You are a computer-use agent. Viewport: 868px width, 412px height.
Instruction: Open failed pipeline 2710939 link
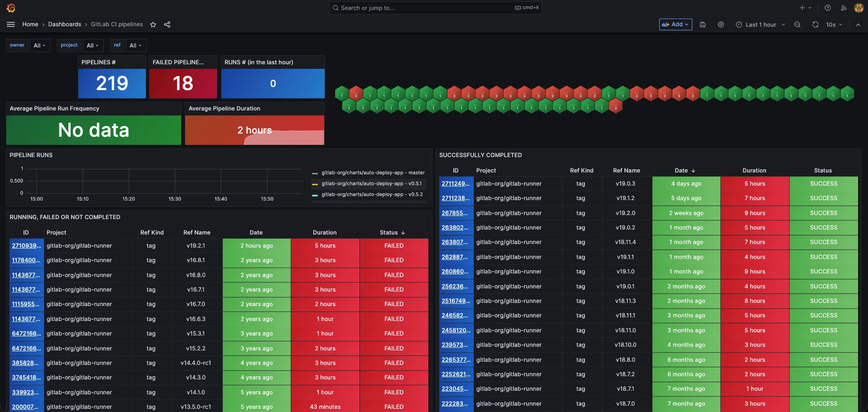pos(26,245)
